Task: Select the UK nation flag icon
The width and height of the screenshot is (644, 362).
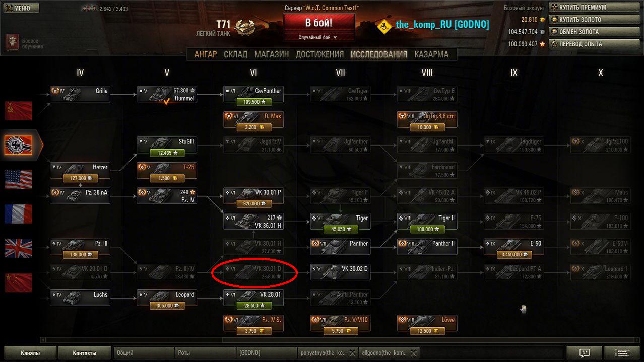Action: (18, 248)
